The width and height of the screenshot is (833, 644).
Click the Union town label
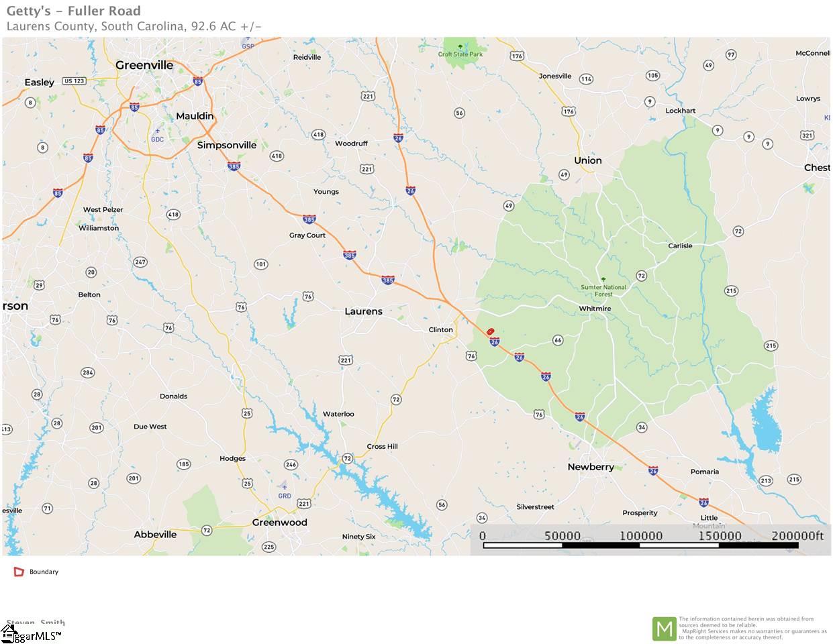pos(588,160)
